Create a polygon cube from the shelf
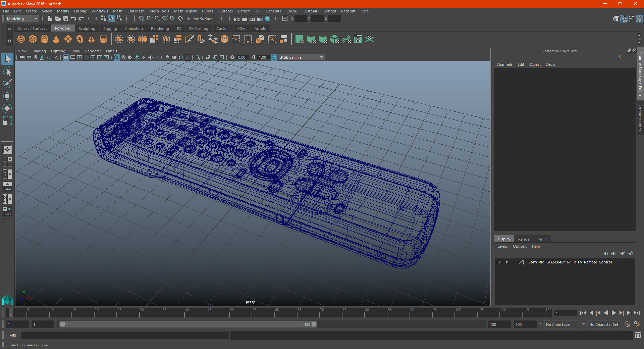 (x=33, y=39)
